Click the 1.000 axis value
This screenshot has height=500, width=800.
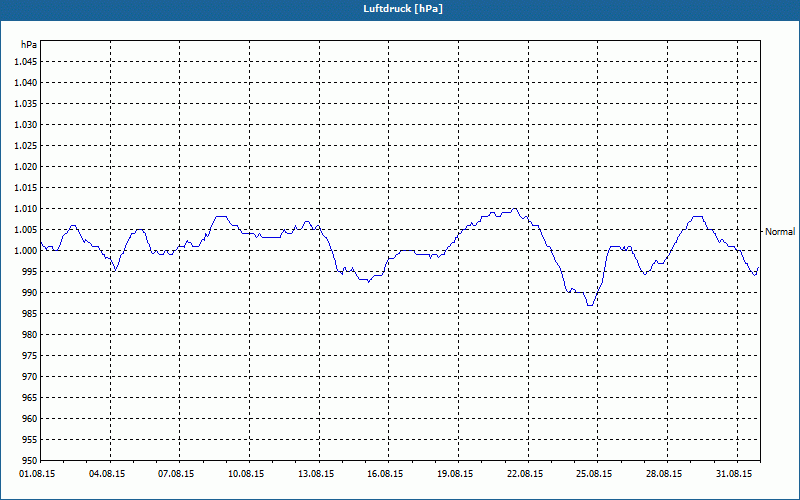[26, 251]
